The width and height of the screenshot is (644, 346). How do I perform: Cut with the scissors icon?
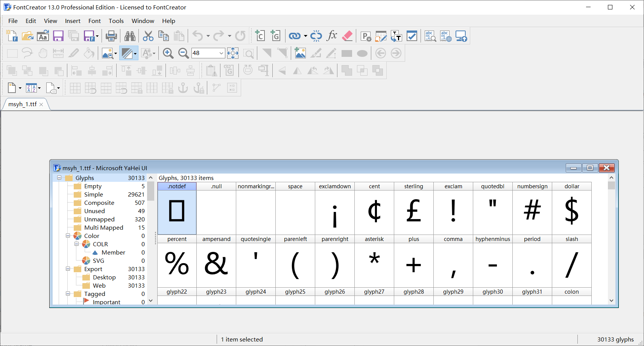pos(148,36)
